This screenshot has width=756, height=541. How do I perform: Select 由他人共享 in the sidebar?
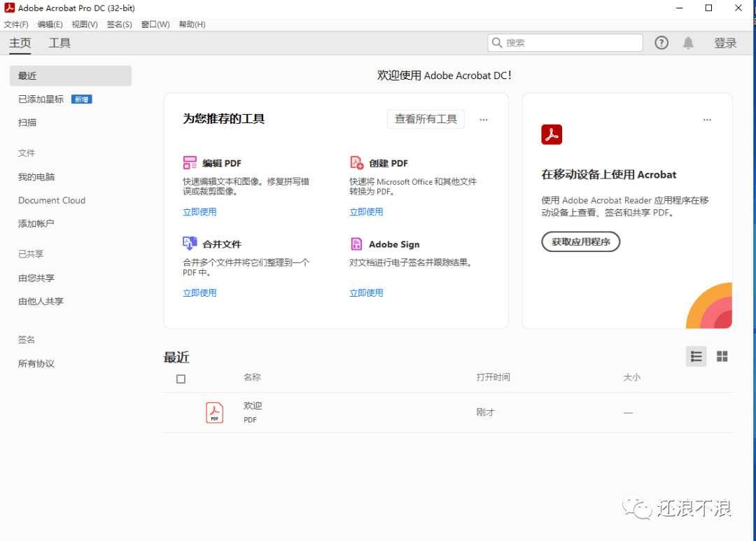pyautogui.click(x=41, y=302)
